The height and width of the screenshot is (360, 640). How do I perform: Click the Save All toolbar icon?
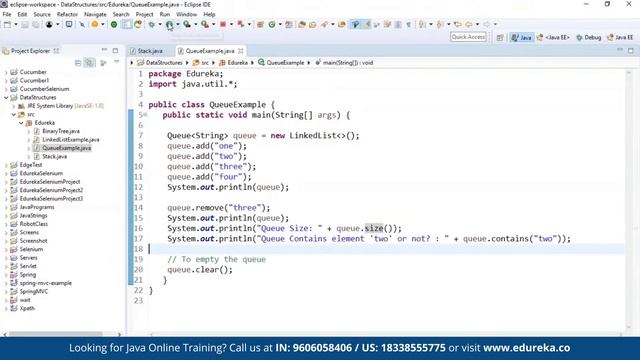(36, 24)
